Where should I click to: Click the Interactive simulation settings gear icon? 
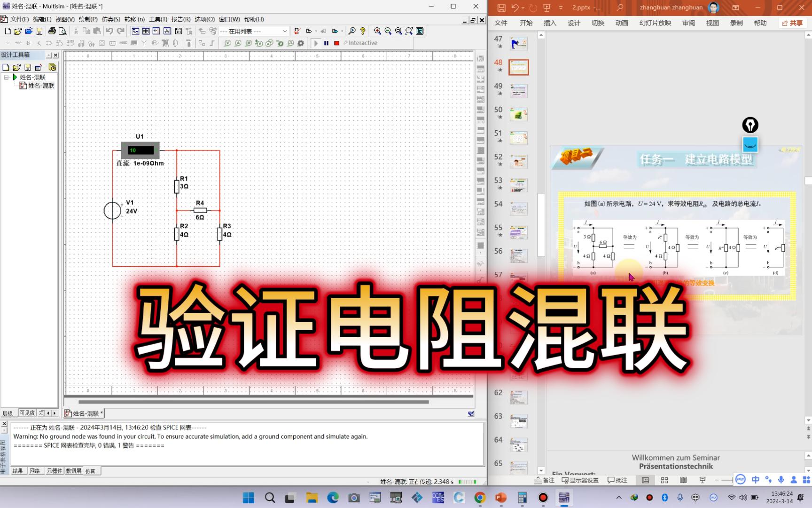(x=301, y=43)
